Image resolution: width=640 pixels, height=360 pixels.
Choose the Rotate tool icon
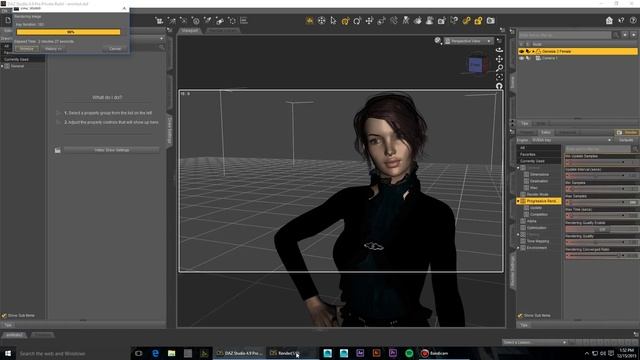(357, 20)
